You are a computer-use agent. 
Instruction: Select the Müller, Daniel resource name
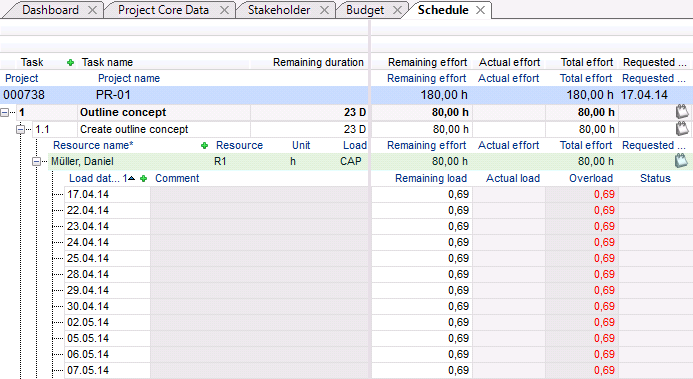82,161
